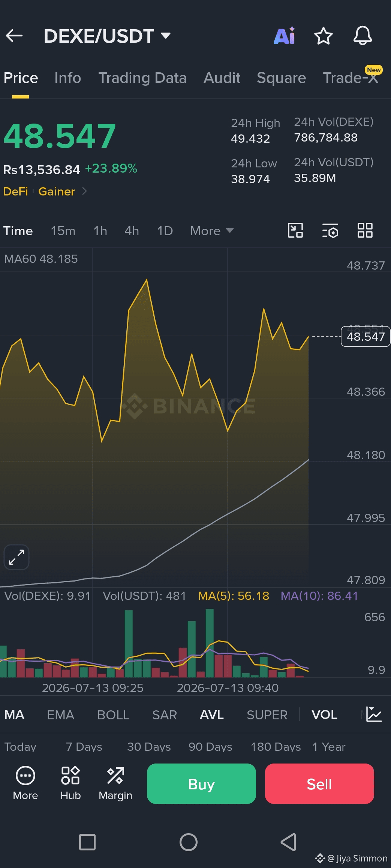Enable the BOLL indicator

point(113,714)
